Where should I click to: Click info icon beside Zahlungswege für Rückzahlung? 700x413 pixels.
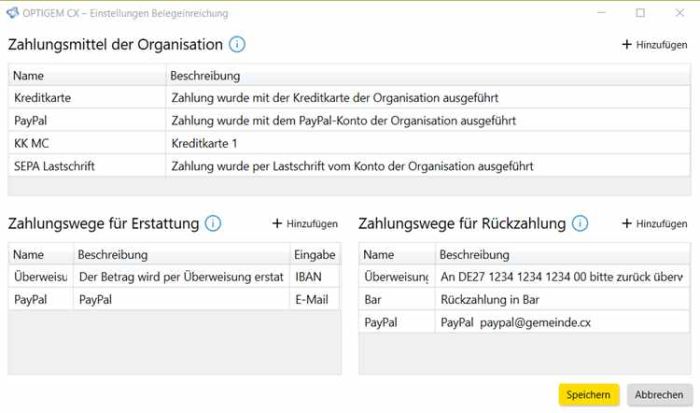[579, 223]
